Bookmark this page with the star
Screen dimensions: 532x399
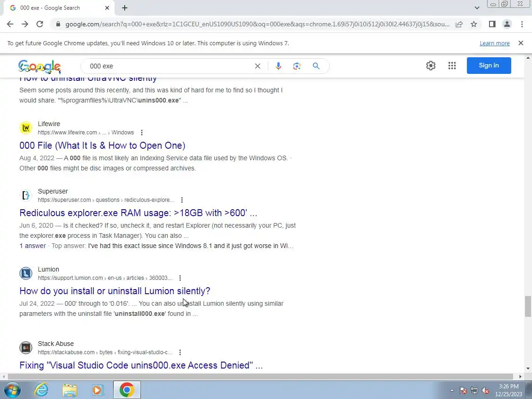474,24
